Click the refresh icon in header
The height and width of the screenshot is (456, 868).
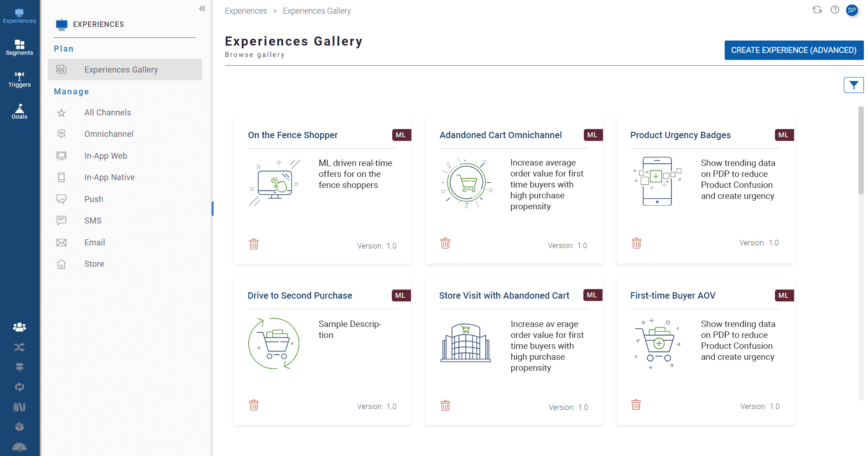pos(817,10)
